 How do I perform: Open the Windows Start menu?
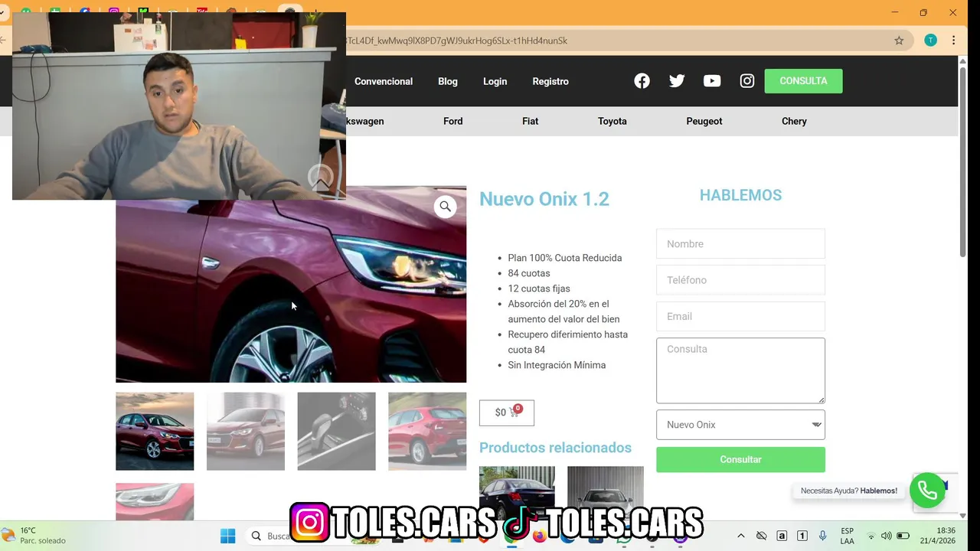[x=228, y=536]
